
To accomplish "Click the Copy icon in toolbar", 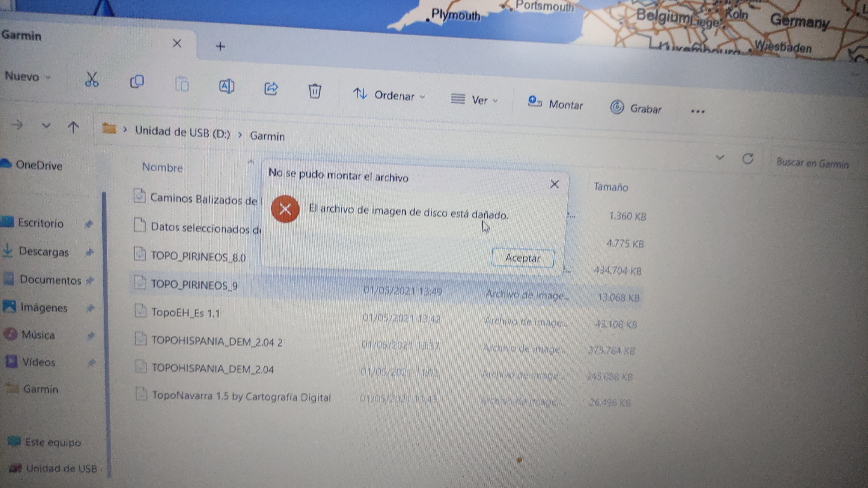I will (137, 82).
